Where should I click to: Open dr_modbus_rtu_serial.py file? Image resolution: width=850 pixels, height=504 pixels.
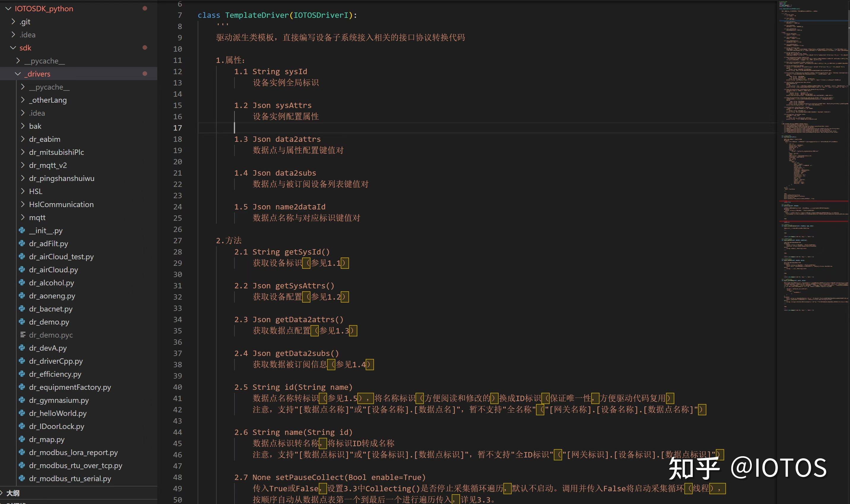pos(70,478)
